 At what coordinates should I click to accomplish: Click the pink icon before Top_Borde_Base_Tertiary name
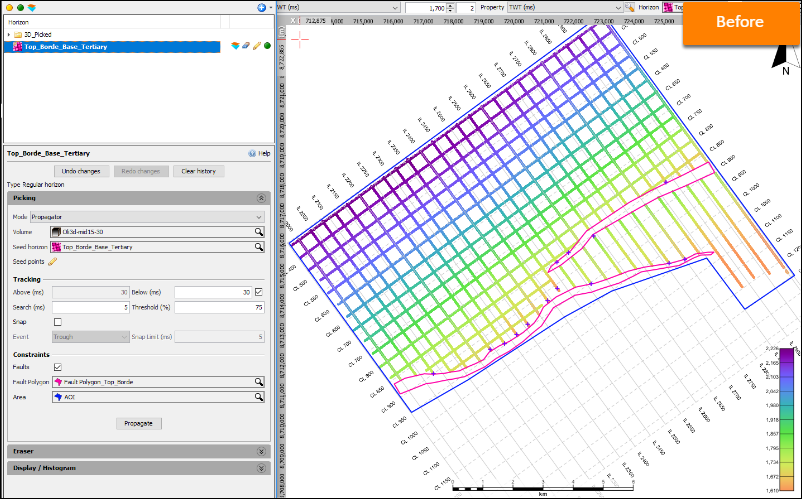(17, 47)
